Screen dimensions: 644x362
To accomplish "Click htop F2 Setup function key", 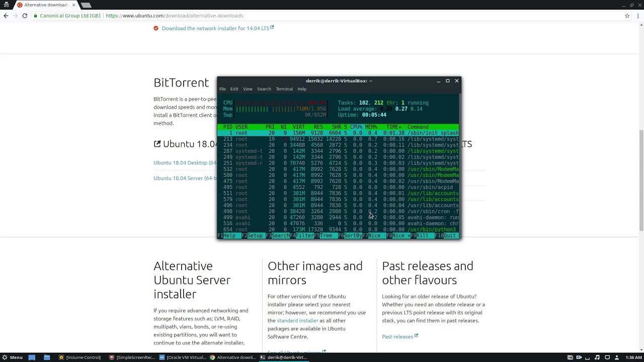I will point(252,236).
